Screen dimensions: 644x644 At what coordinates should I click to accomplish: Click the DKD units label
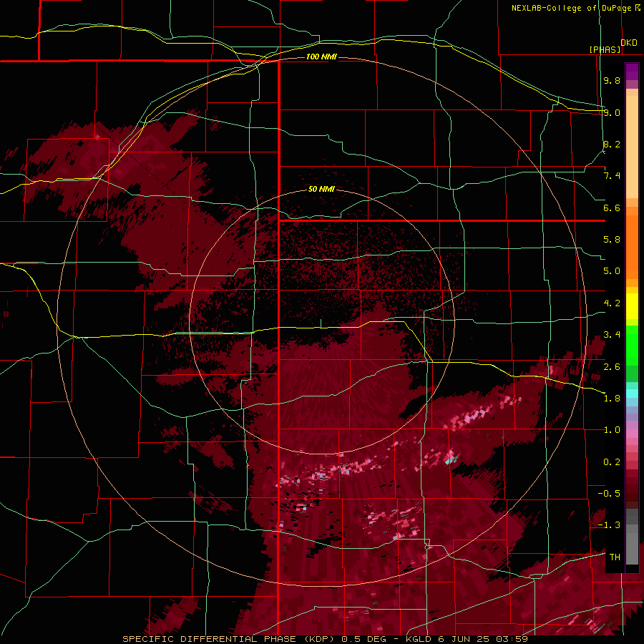click(x=629, y=43)
